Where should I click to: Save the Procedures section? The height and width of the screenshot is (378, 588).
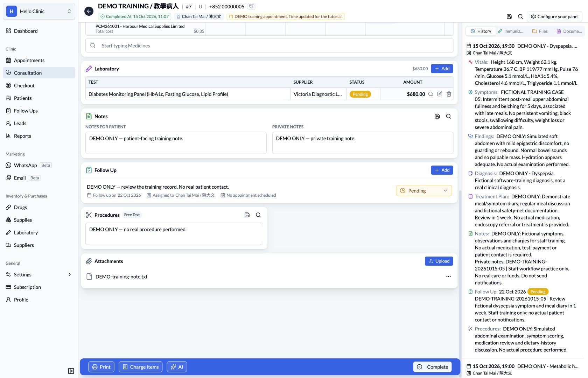pyautogui.click(x=247, y=215)
